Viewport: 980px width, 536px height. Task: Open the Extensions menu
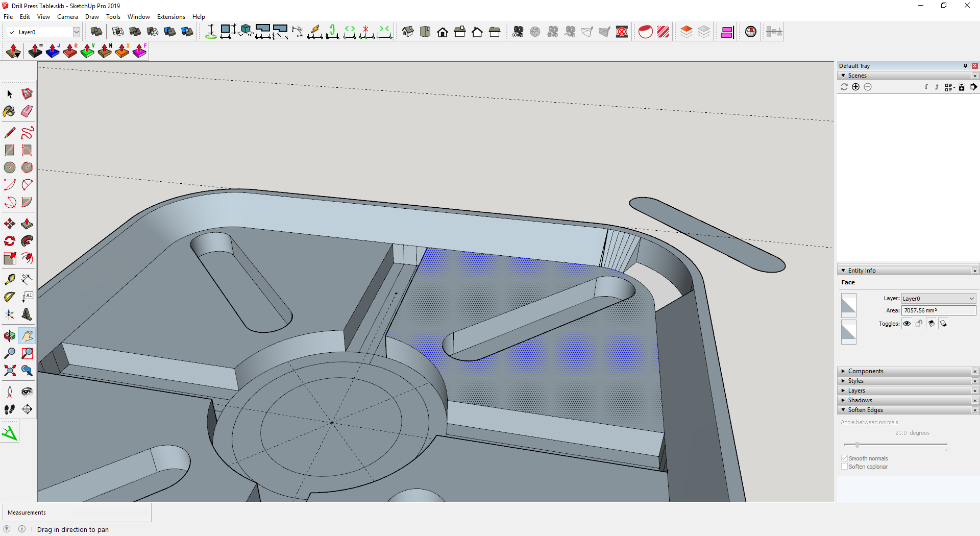tap(171, 17)
